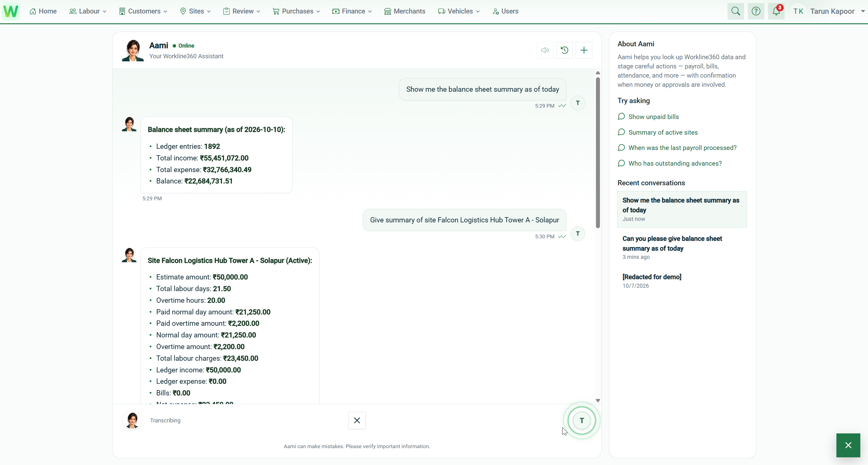Click the T avatar beside 5:29 PM message
868x465 pixels.
click(x=578, y=103)
